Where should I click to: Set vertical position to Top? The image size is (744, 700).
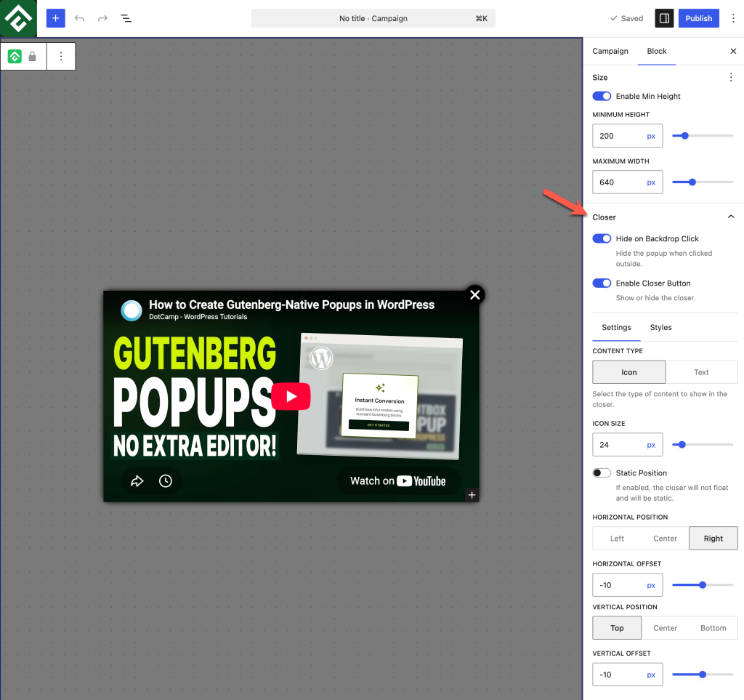pos(617,628)
